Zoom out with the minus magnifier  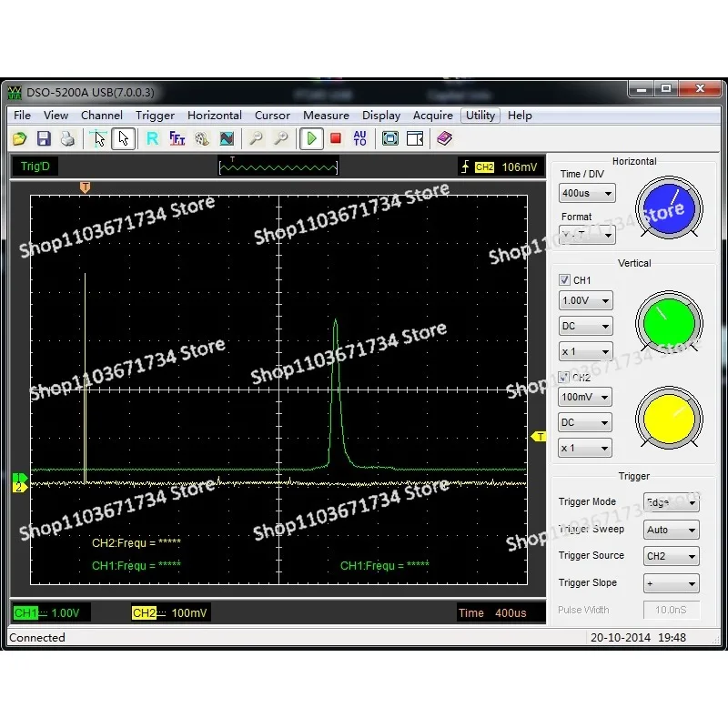click(x=256, y=138)
